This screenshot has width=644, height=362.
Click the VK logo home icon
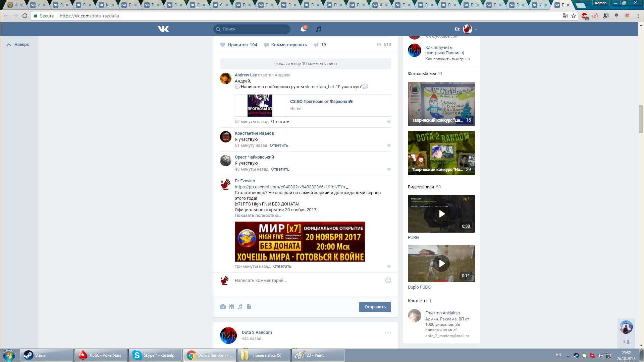point(163,29)
